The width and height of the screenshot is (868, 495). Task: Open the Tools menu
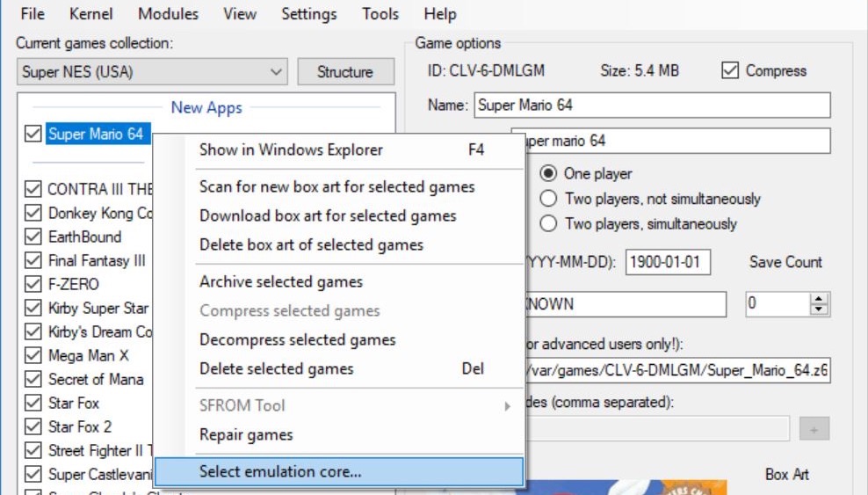point(380,13)
